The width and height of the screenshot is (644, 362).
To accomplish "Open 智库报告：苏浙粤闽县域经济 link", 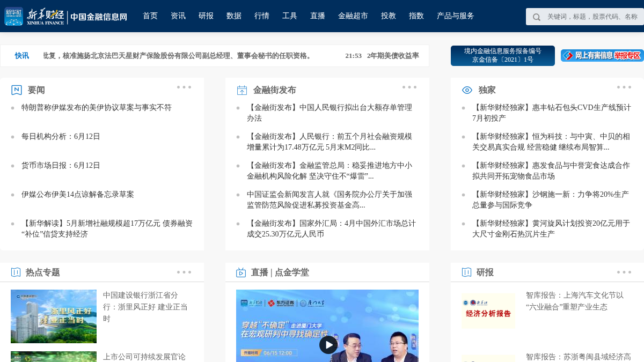I will point(579,357).
